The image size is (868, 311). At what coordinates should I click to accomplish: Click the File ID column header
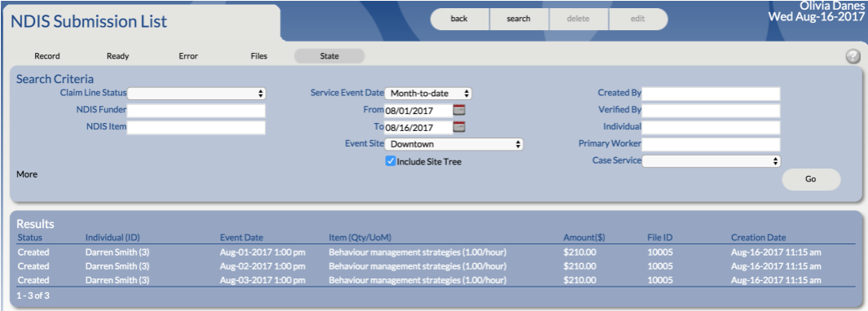(x=660, y=238)
